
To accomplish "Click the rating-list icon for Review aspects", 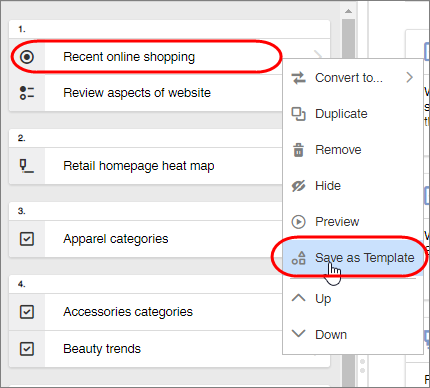I will click(27, 93).
